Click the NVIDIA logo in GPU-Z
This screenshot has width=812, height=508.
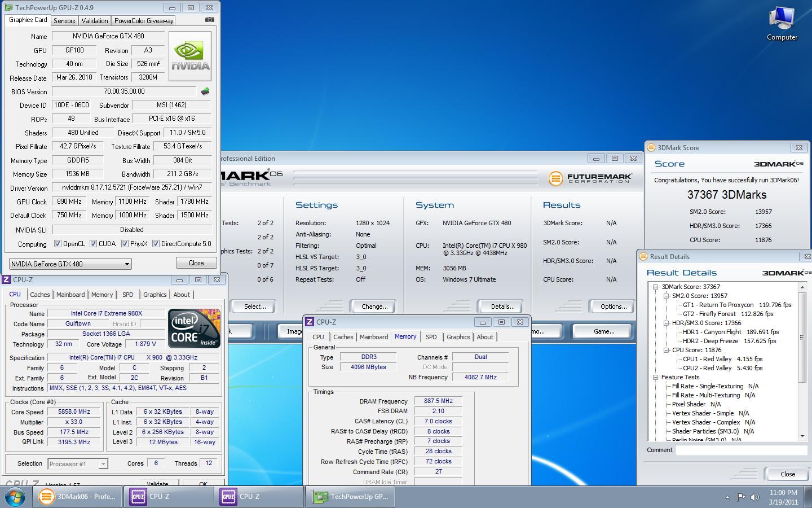(190, 56)
